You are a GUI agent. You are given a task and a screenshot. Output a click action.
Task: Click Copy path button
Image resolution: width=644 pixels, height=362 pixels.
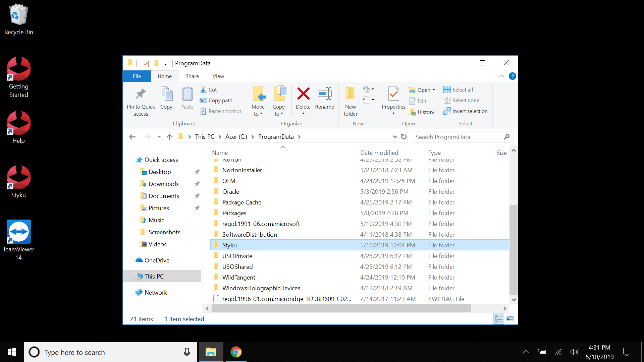pos(216,101)
